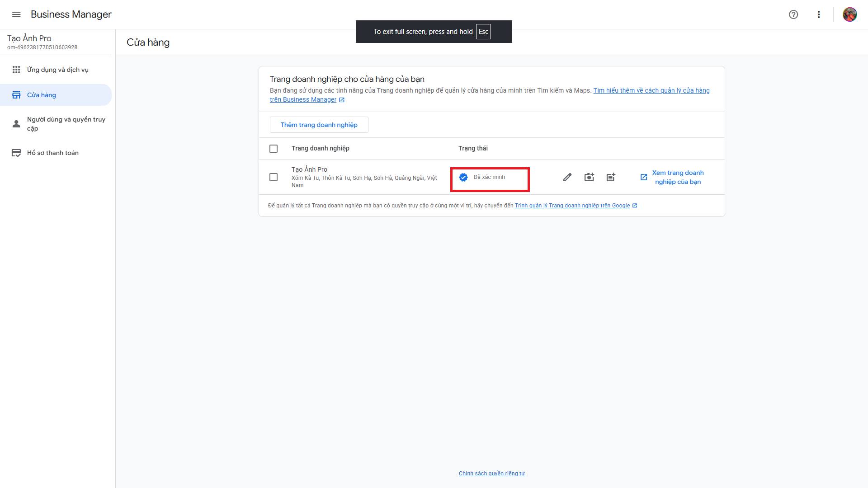Click Thêm trang doanh nghiệp button
The image size is (868, 488).
click(x=319, y=125)
